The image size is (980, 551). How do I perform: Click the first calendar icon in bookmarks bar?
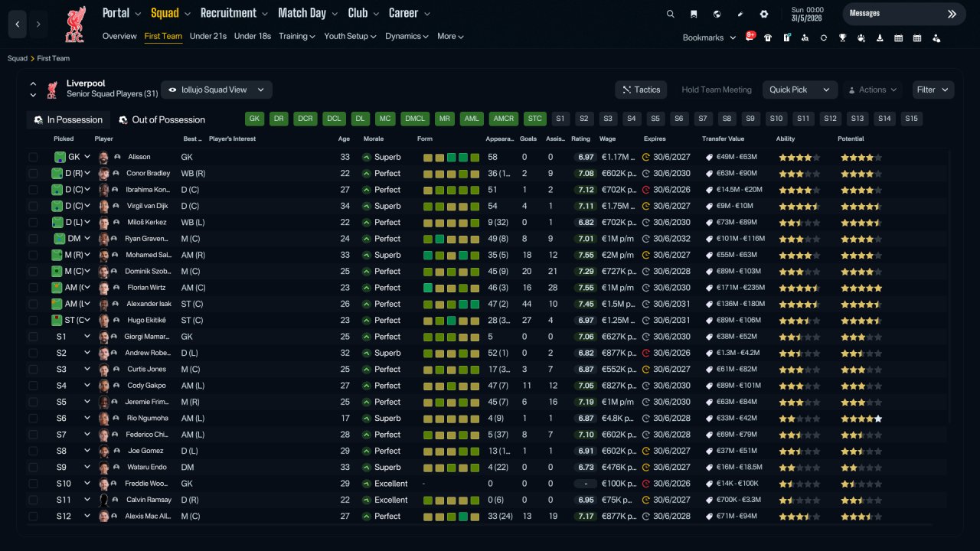click(898, 37)
